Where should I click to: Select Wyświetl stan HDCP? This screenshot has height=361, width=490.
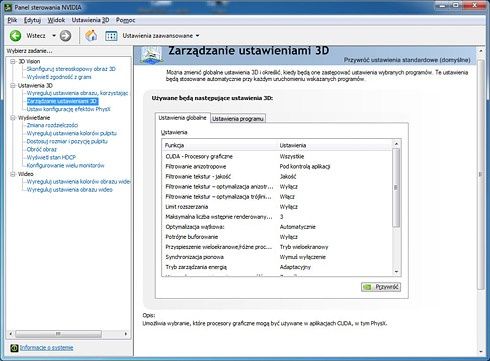pos(51,157)
